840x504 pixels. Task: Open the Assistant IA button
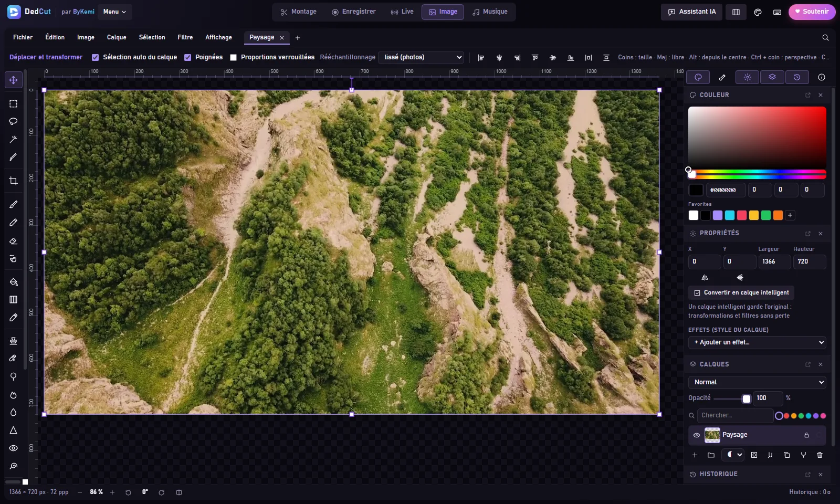[691, 12]
